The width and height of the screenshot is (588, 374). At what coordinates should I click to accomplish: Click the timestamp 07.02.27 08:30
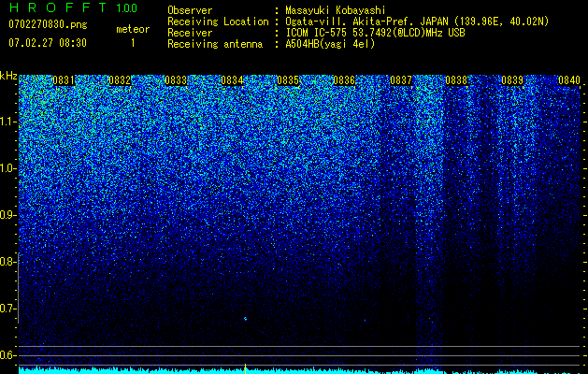[48, 43]
